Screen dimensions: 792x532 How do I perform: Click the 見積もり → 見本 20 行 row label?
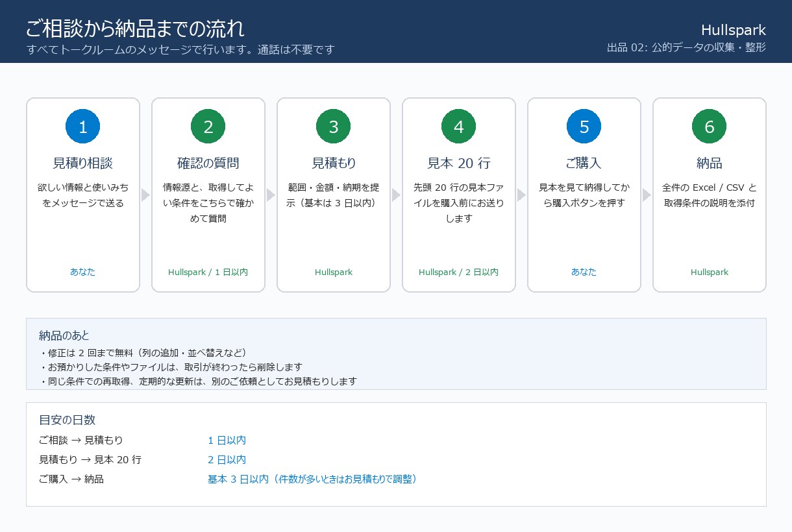(x=90, y=459)
